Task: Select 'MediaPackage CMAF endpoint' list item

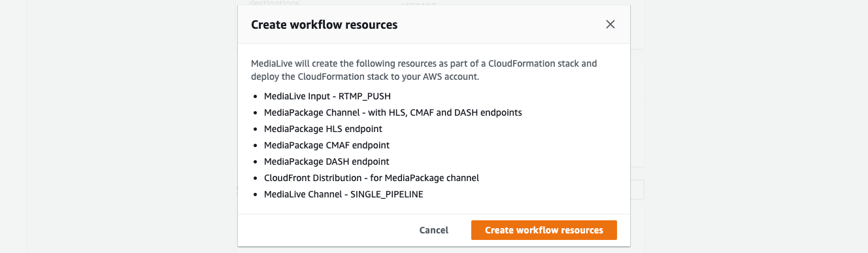Action: [327, 145]
